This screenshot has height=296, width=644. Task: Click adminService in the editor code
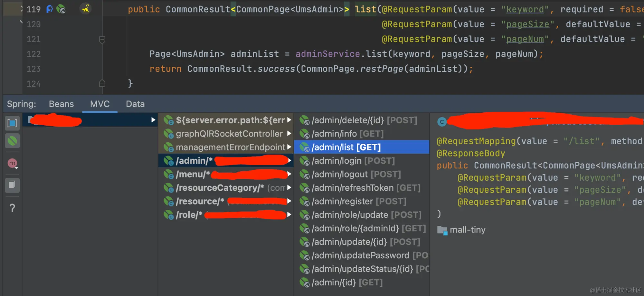click(328, 54)
